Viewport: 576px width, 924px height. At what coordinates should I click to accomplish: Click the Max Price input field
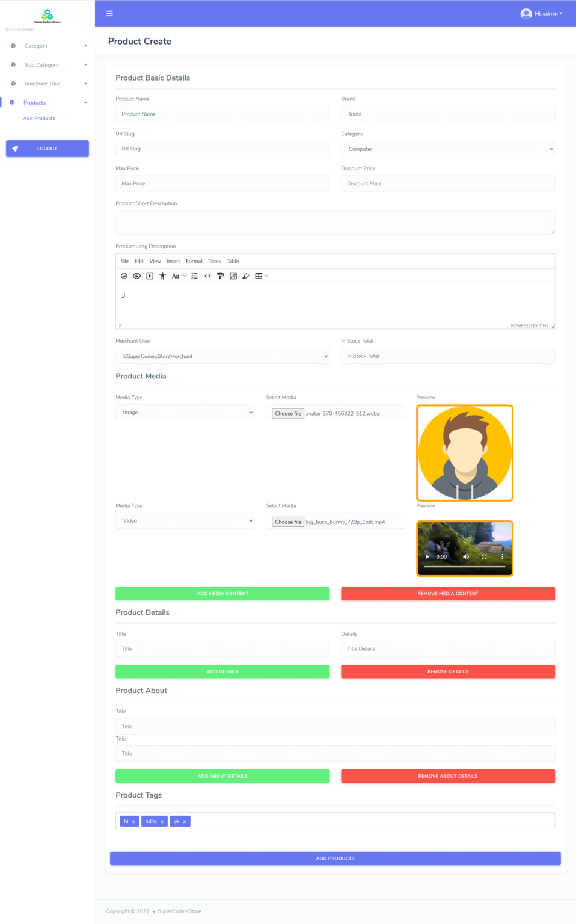click(x=222, y=183)
